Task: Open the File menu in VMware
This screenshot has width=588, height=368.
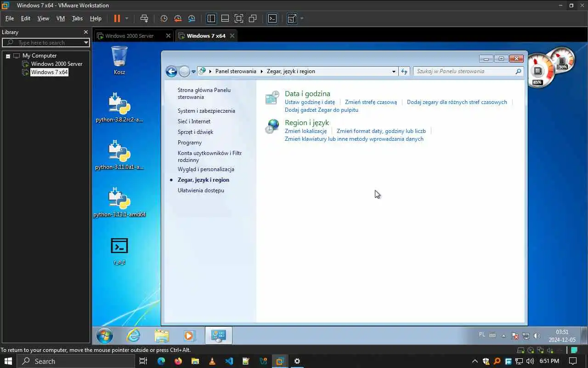Action: point(10,18)
